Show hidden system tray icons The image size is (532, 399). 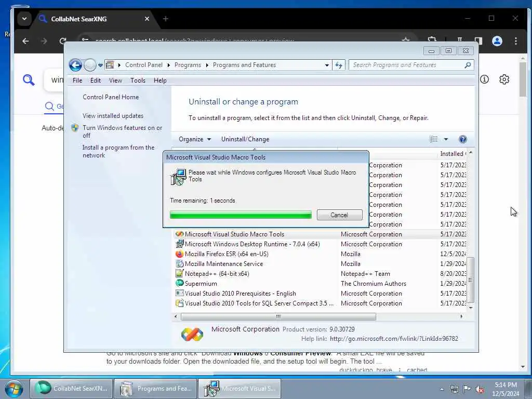pos(442,389)
